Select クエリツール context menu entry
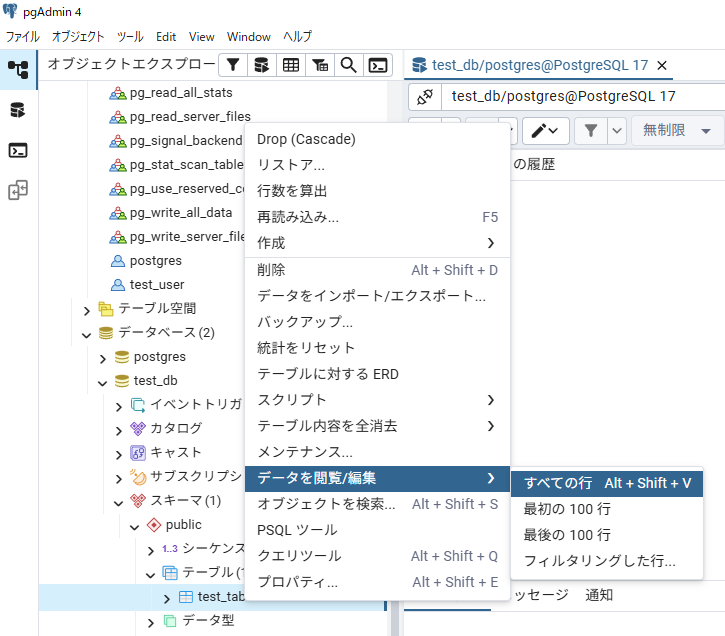 pos(377,556)
